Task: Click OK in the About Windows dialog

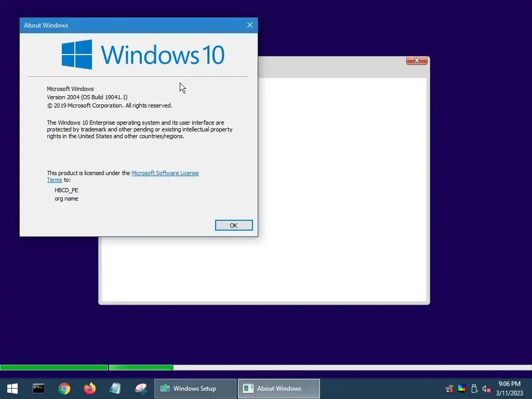Action: pyautogui.click(x=234, y=225)
